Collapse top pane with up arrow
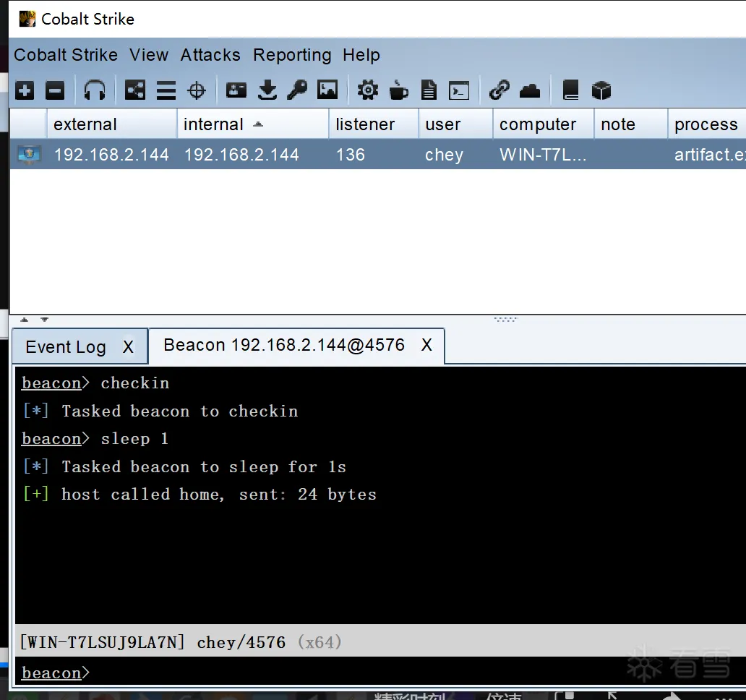Image resolution: width=746 pixels, height=700 pixels. tap(25, 320)
